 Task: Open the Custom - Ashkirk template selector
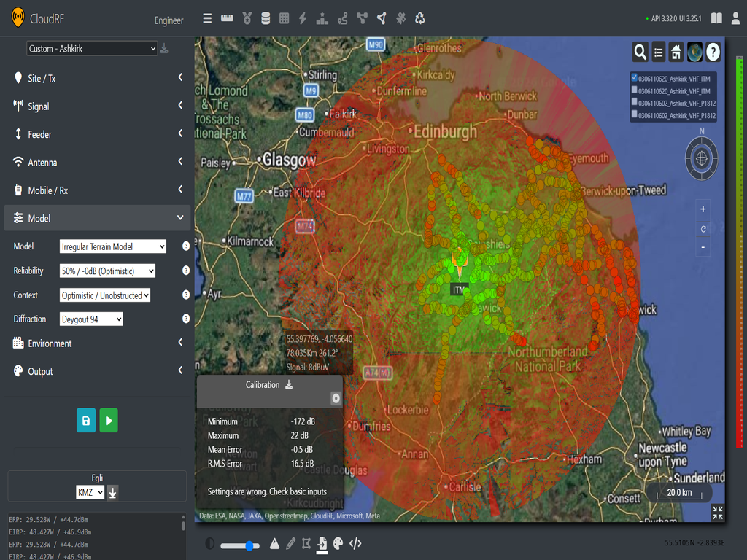(x=91, y=47)
